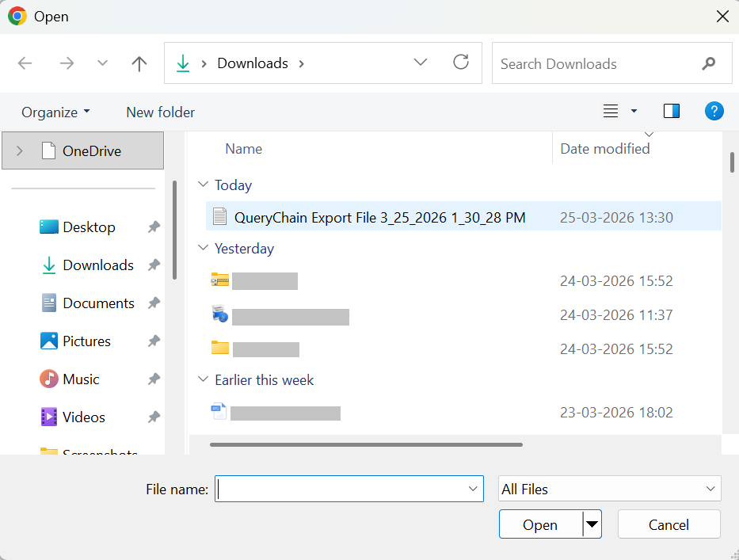Open the address bar history dropdown

(421, 63)
